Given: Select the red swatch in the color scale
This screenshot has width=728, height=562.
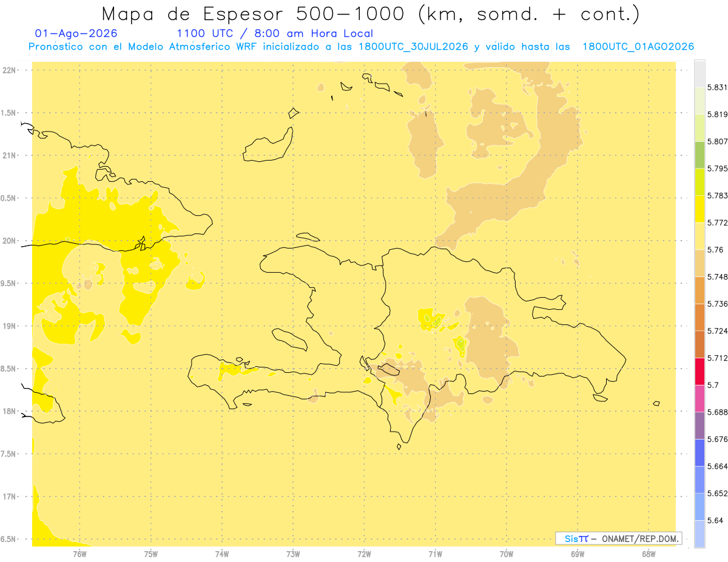Looking at the screenshot, I should click(699, 371).
